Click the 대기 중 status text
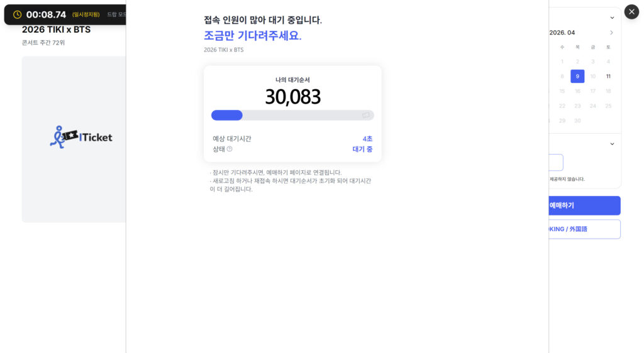This screenshot has width=644, height=353. 362,149
